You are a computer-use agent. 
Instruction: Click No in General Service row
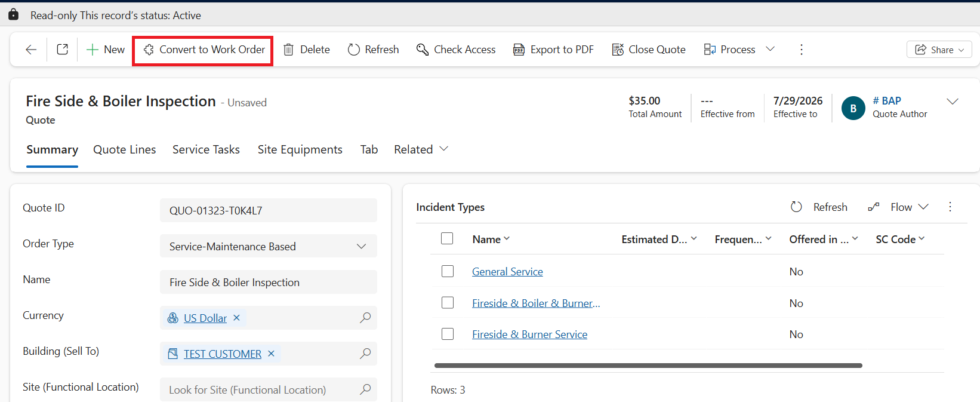[x=796, y=272]
